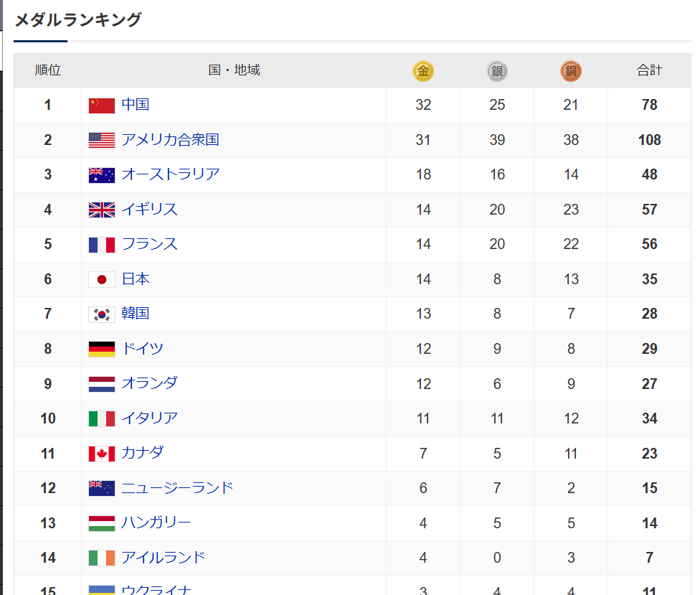Click the Japan flag icon
This screenshot has width=700, height=595.
click(x=102, y=279)
